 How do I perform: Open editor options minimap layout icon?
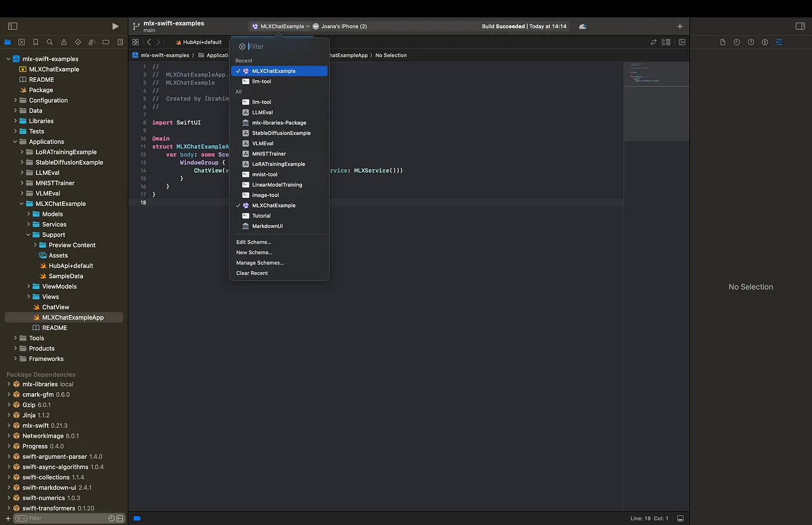[x=666, y=42]
